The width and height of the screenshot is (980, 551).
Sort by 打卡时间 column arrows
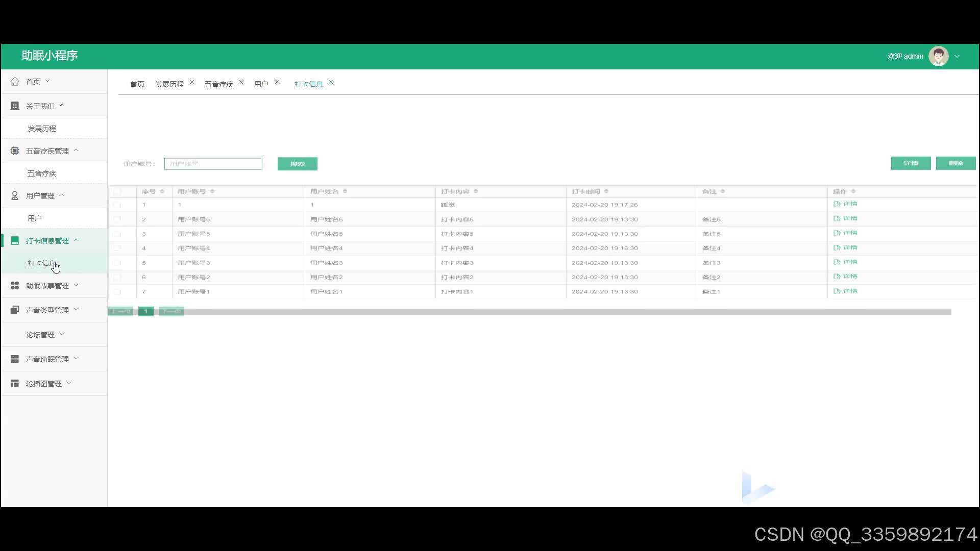click(x=606, y=191)
